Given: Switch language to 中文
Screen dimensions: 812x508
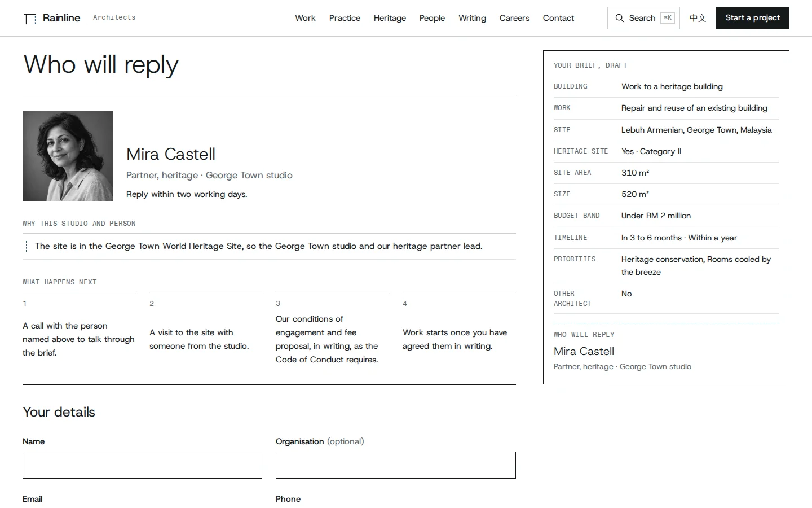Looking at the screenshot, I should (x=698, y=18).
